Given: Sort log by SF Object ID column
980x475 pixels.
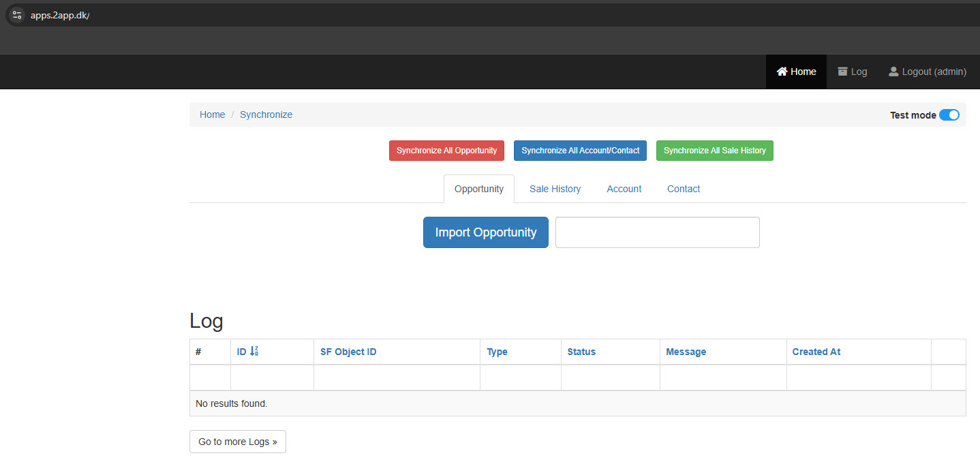Looking at the screenshot, I should point(348,352).
